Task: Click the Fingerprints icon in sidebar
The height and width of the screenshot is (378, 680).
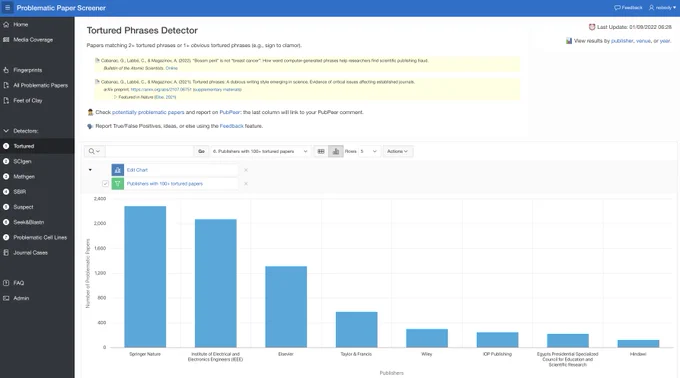Action: [x=6, y=70]
